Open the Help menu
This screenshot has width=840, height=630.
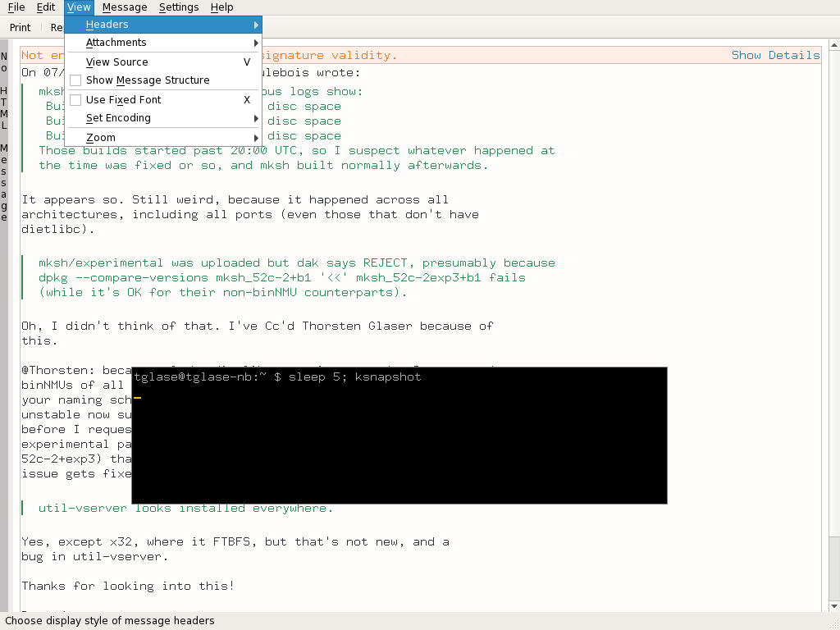click(x=221, y=7)
